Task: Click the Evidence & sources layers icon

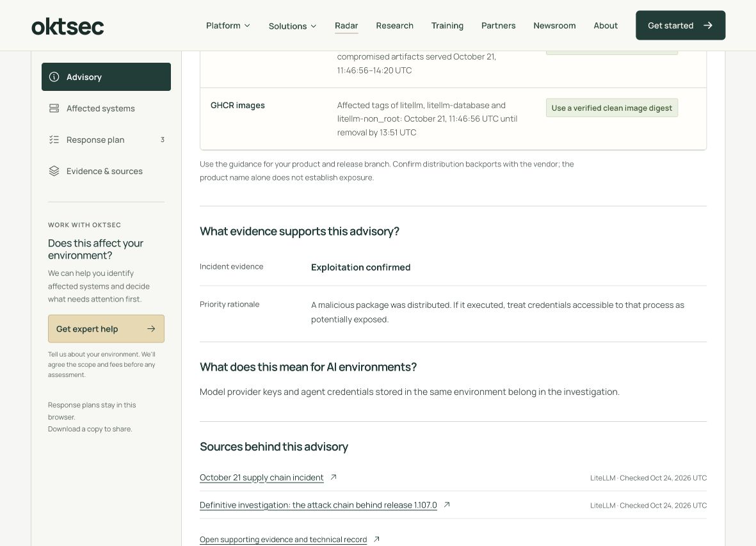Action: click(54, 171)
